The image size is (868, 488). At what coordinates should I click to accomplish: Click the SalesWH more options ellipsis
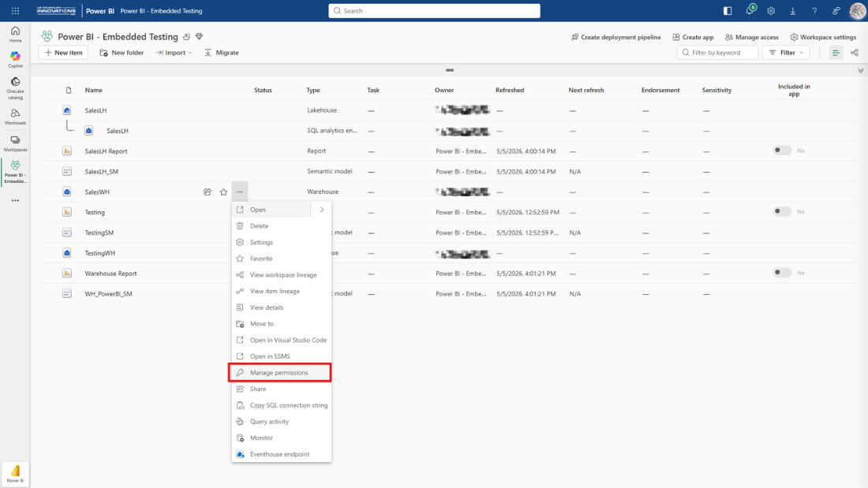(240, 192)
